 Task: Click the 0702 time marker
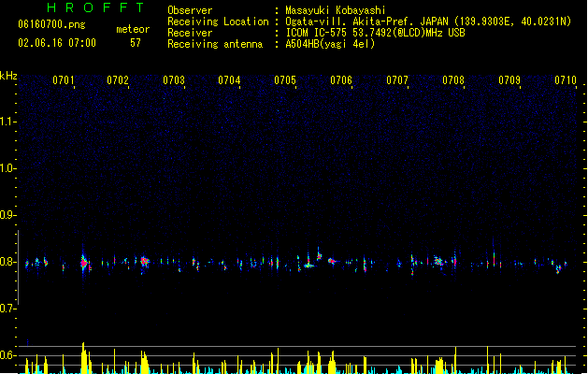[118, 80]
